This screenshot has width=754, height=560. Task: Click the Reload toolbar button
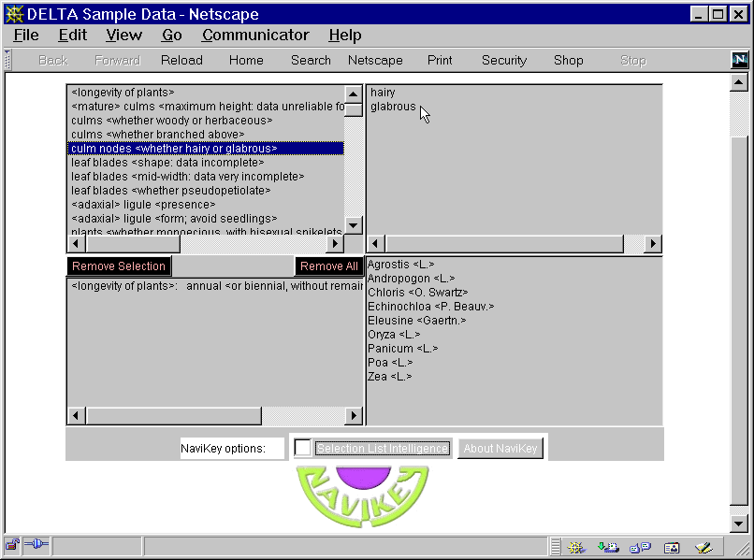point(181,60)
